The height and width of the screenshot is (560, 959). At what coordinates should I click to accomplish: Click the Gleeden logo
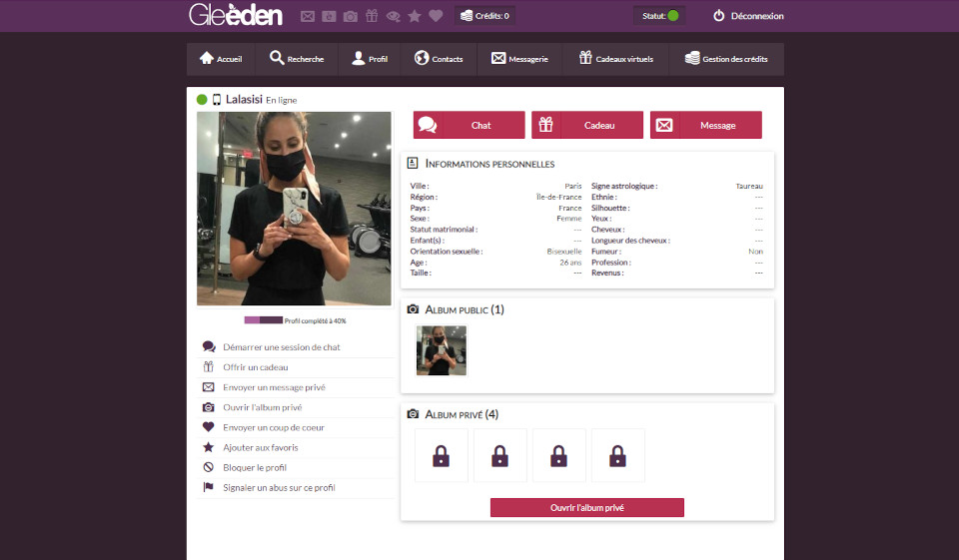[x=236, y=15]
